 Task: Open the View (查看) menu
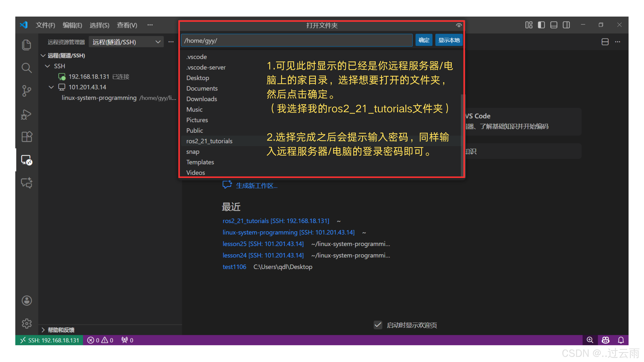click(127, 25)
